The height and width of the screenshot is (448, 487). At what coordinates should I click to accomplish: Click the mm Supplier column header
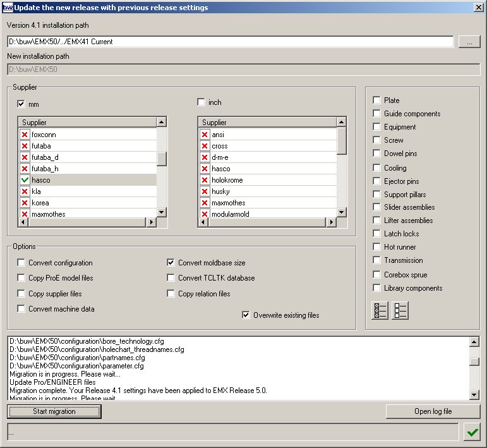88,123
